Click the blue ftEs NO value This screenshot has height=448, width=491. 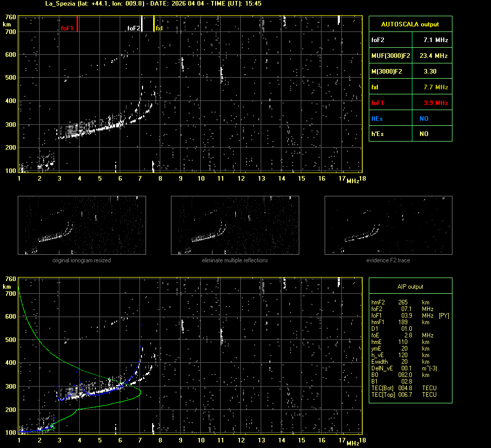(424, 119)
